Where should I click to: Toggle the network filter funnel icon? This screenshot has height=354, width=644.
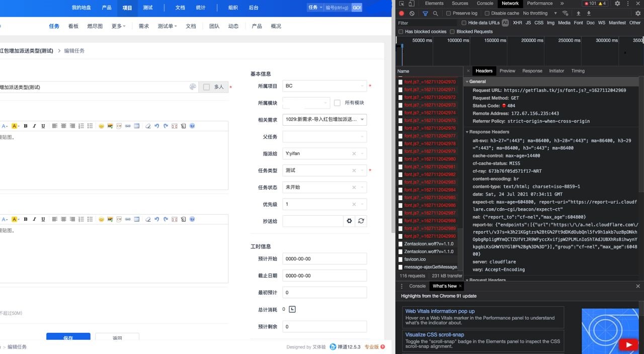(x=425, y=14)
